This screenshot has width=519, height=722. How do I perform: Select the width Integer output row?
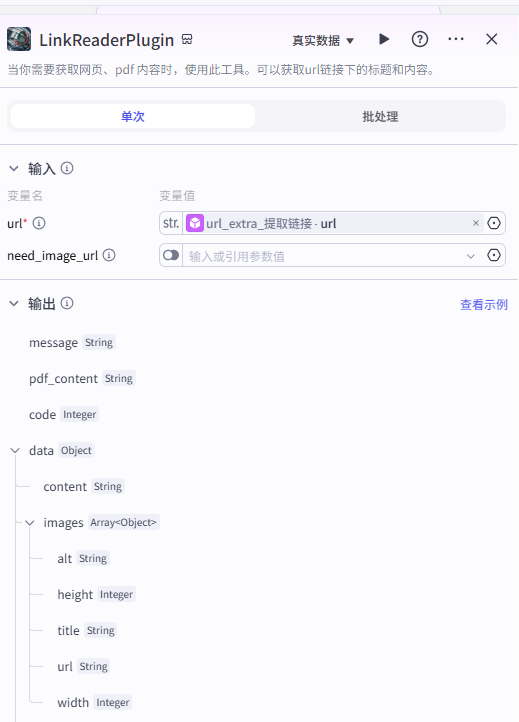coord(94,702)
